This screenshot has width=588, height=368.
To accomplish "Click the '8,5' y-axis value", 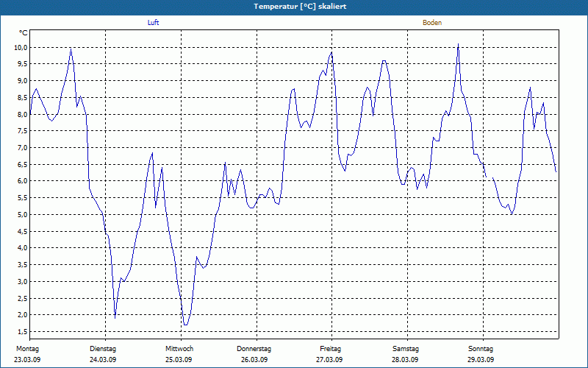I will click(x=23, y=98).
